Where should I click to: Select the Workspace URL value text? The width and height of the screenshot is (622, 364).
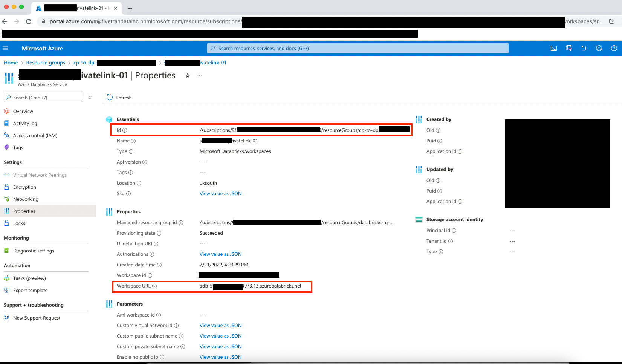[x=251, y=286]
